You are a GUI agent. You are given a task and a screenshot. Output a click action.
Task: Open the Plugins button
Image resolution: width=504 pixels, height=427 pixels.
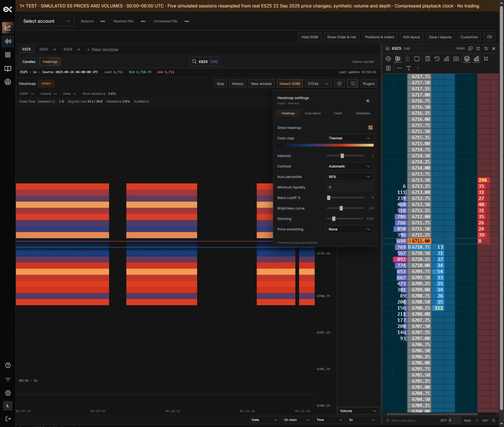pos(369,84)
